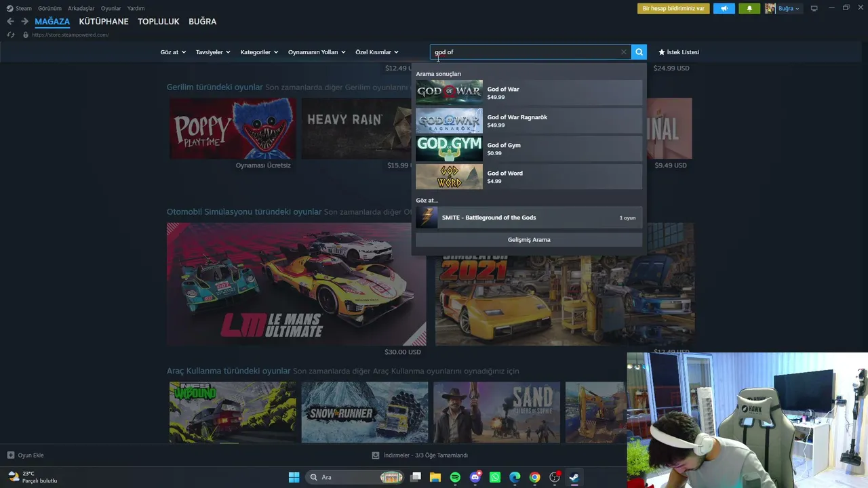Image resolution: width=868 pixels, height=488 pixels.
Task: Open the NFS Unbound game thumbnail
Action: pos(233,412)
